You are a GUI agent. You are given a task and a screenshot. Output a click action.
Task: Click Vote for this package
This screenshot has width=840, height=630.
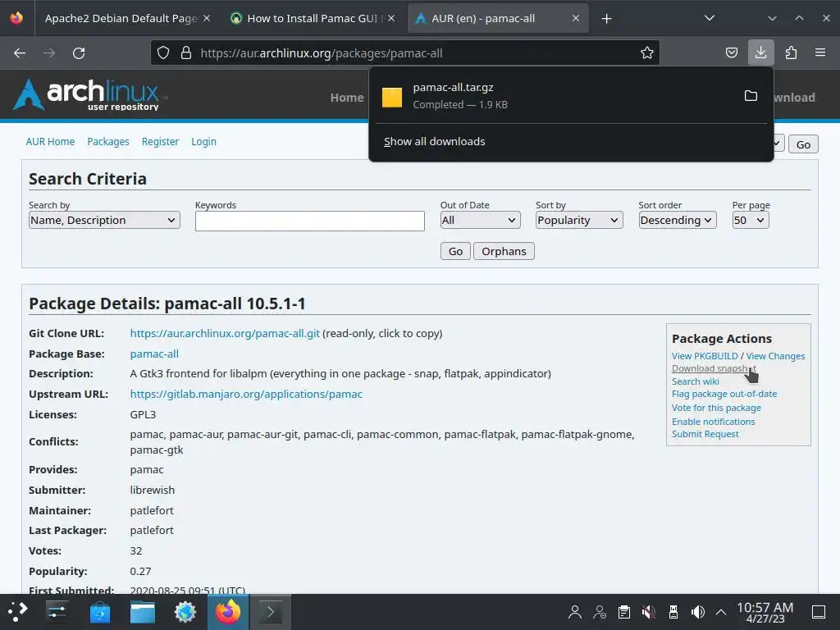716,408
